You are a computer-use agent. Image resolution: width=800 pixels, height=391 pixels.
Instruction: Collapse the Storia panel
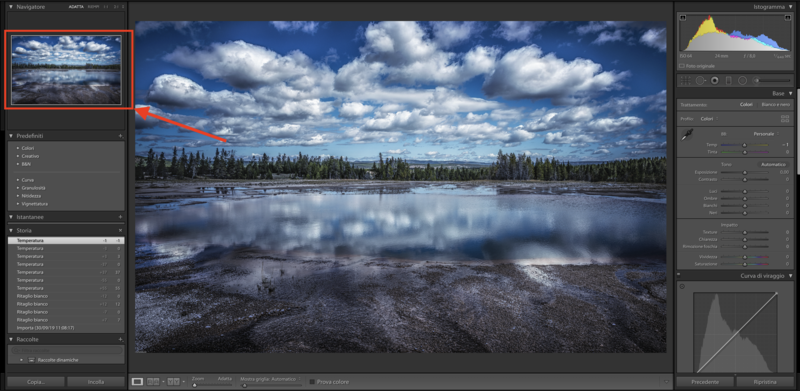11,231
